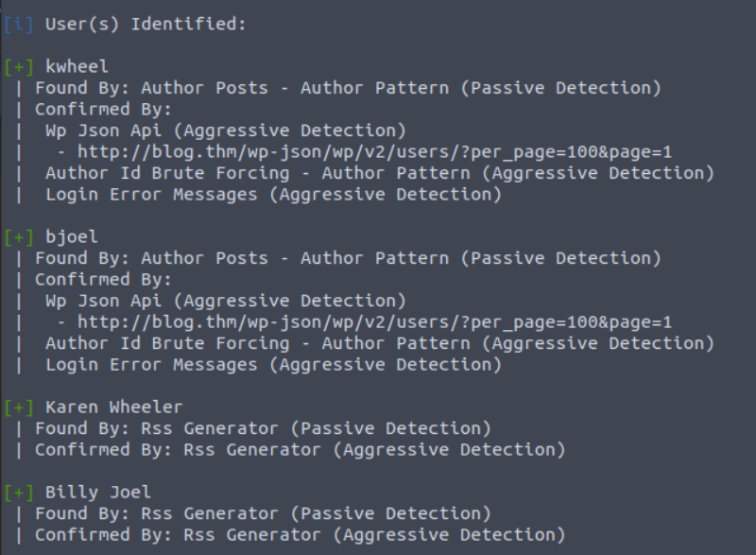
Task: Open the wp-json users URL under kwheel
Action: pyautogui.click(x=374, y=152)
